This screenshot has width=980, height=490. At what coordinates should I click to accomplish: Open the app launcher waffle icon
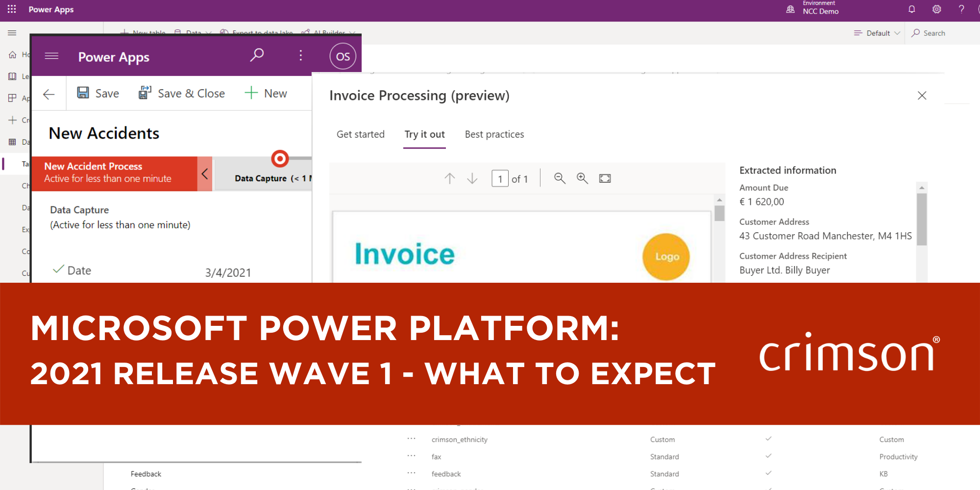click(x=12, y=9)
